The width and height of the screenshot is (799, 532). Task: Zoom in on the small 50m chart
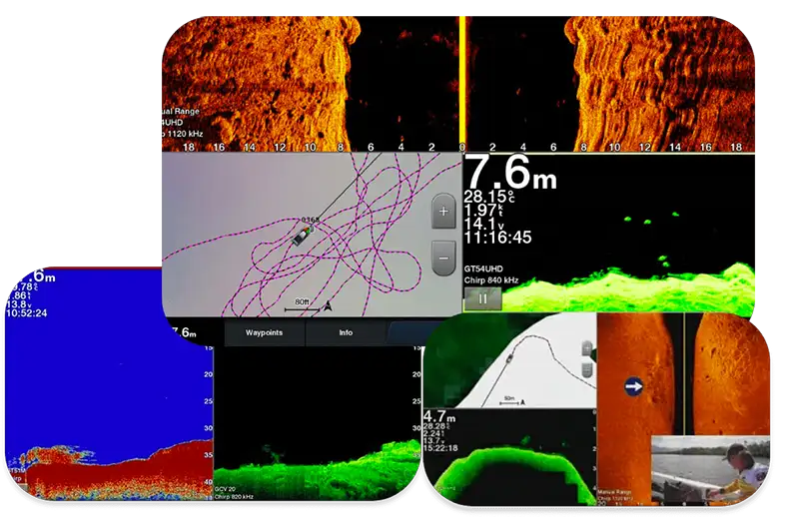587,349
